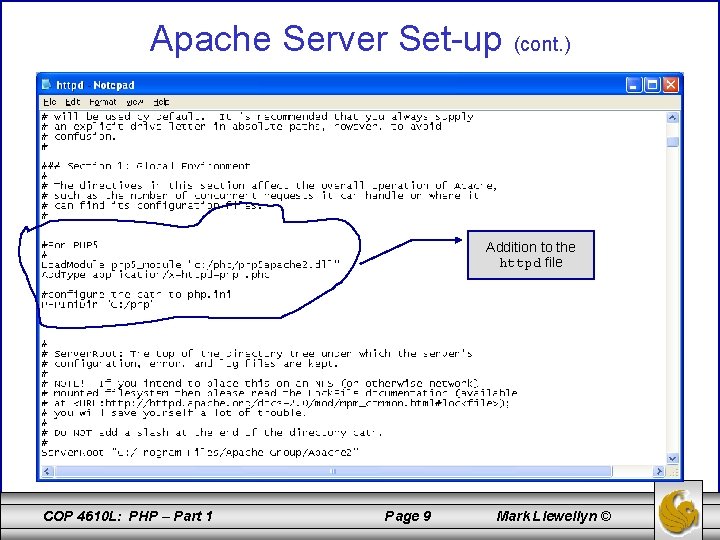The image size is (720, 540).
Task: Click the horizontal scrollbar left arrow
Action: tap(47, 471)
